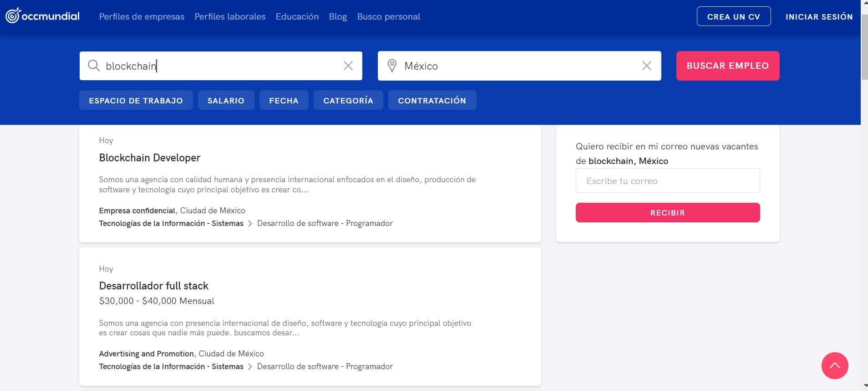
Task: Click Empresa confidencial company name
Action: (x=137, y=211)
